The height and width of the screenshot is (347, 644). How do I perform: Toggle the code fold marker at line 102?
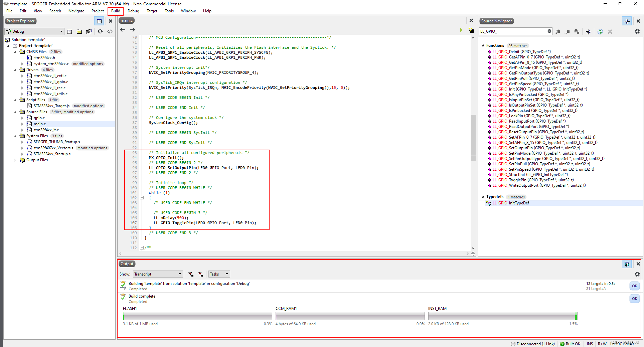tap(142, 198)
